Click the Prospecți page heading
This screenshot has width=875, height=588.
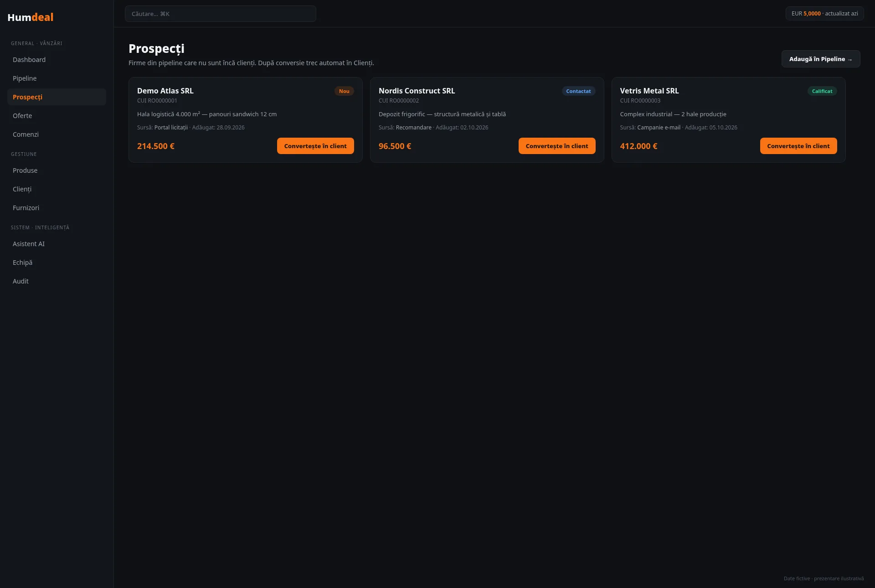coord(156,49)
